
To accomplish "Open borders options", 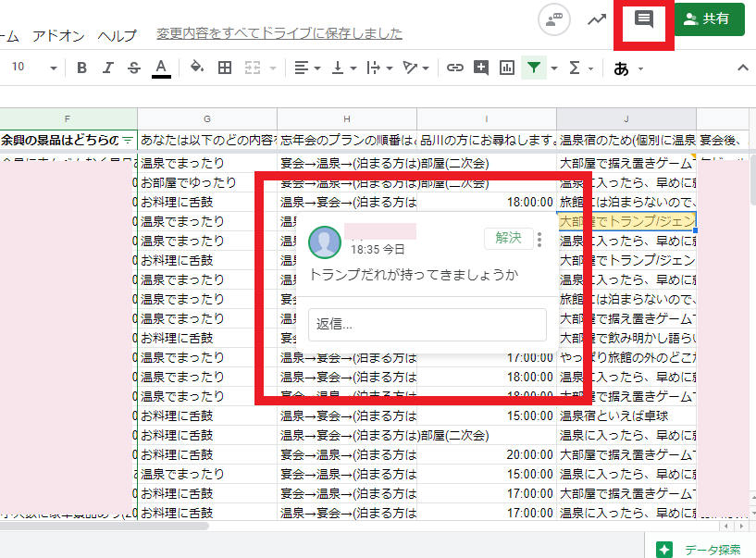I will pyautogui.click(x=225, y=68).
